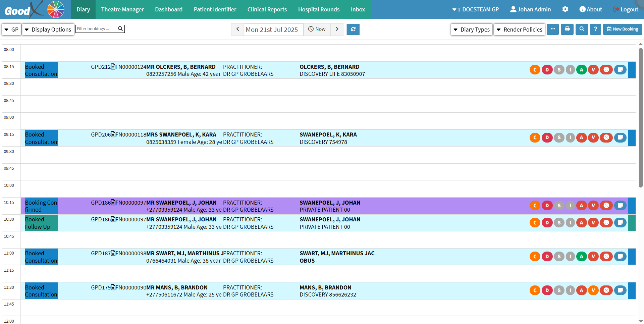The image size is (644, 324).
Task: Jump to current time with Now button
Action: (x=317, y=30)
